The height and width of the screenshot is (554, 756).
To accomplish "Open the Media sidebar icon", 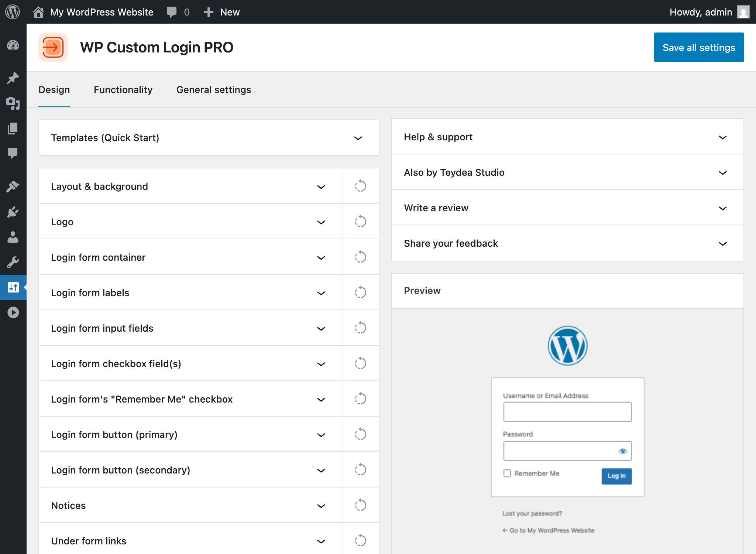I will point(13,103).
